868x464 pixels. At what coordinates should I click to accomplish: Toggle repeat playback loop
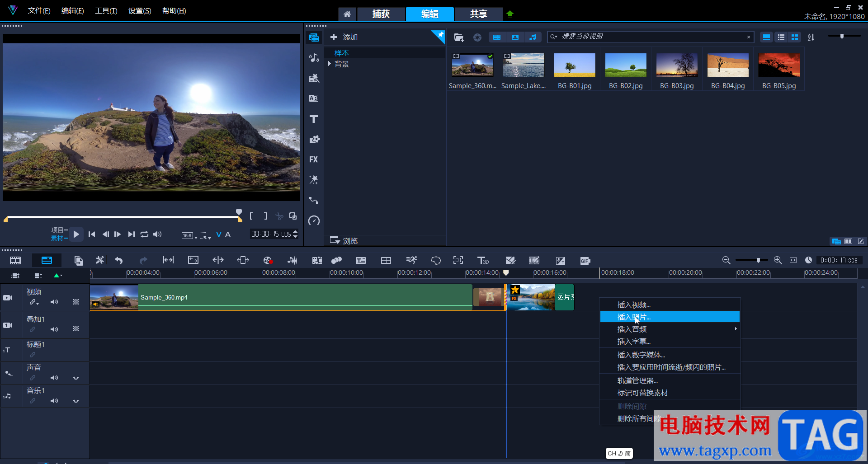[x=144, y=234]
